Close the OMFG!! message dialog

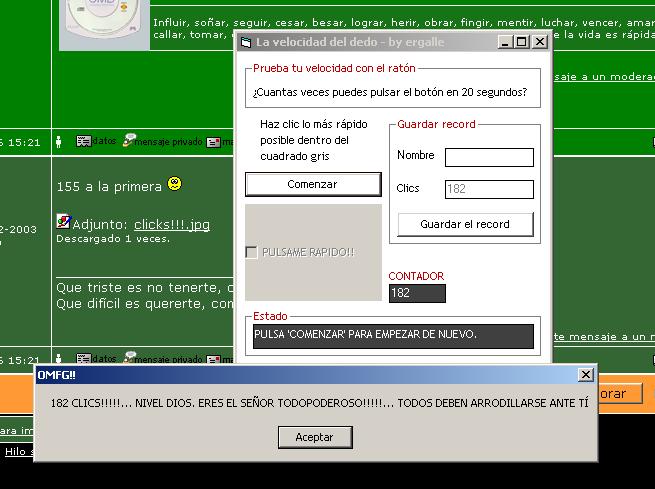pos(586,375)
